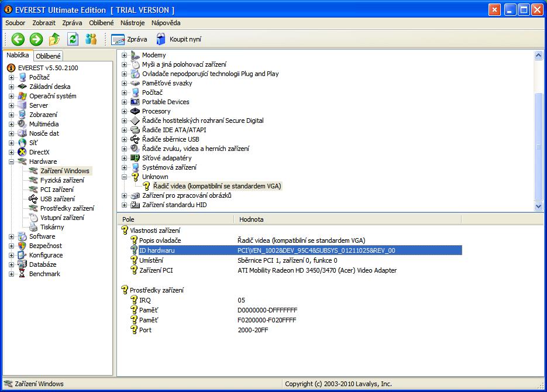This screenshot has height=392, width=547.
Task: Click the Zpráva toolbar button
Action: coord(129,39)
